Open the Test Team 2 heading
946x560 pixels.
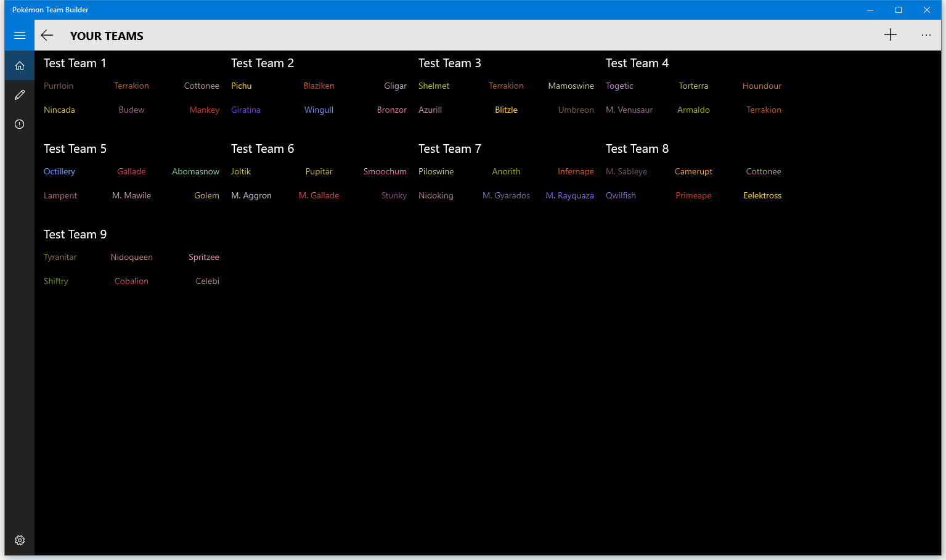(x=263, y=63)
